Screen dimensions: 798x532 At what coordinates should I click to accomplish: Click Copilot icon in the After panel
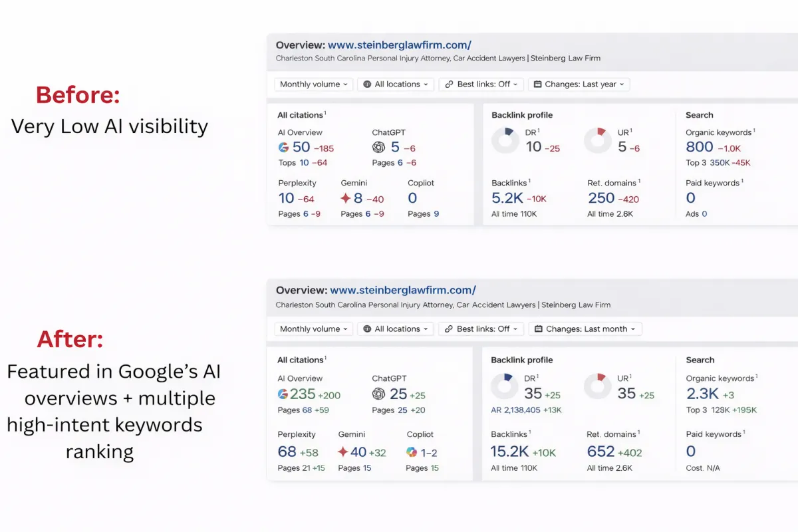tap(412, 452)
